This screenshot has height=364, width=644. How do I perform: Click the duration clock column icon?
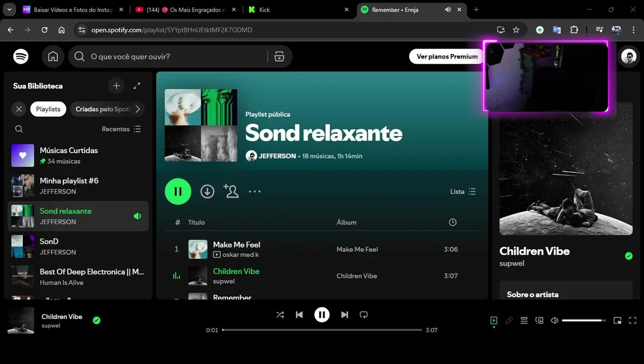(x=453, y=222)
